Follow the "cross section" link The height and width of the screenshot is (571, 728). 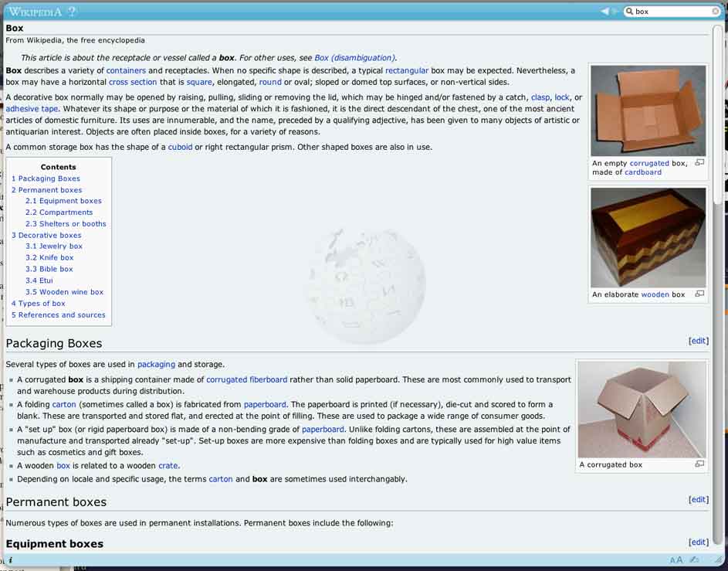(x=133, y=82)
